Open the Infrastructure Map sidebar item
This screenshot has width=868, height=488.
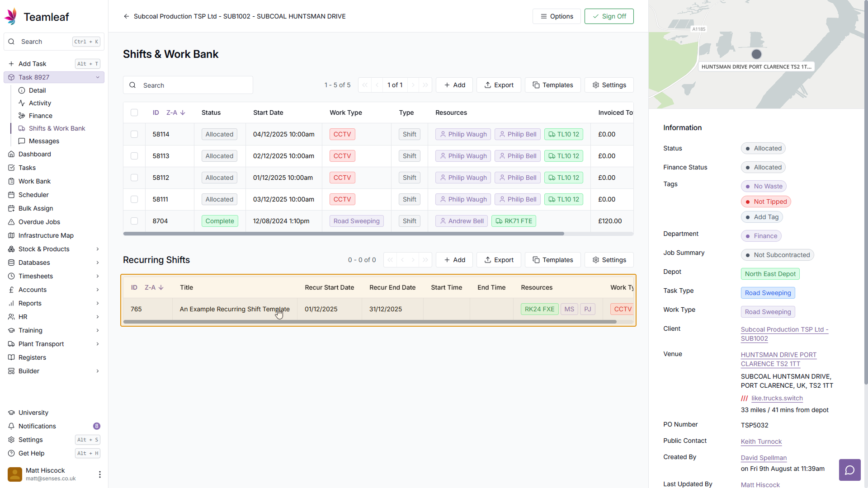click(46, 235)
